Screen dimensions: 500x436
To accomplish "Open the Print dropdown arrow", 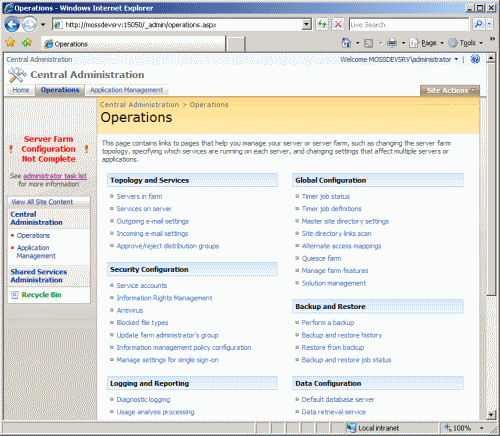I will tap(403, 43).
